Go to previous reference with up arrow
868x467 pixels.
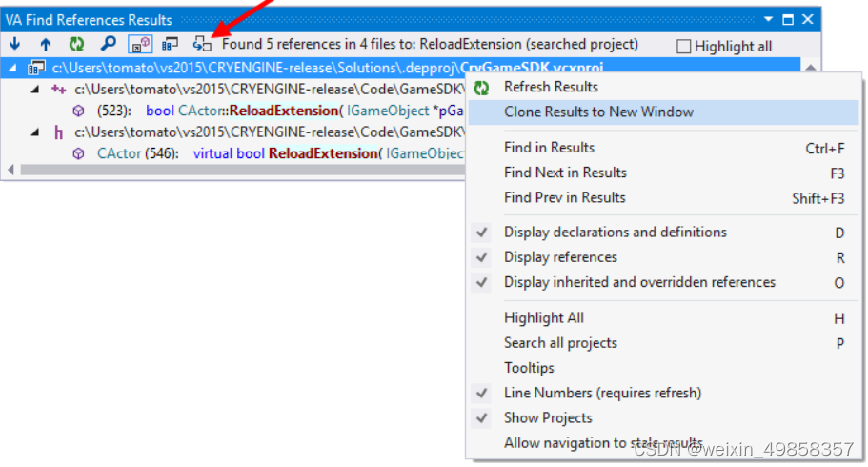(46, 44)
